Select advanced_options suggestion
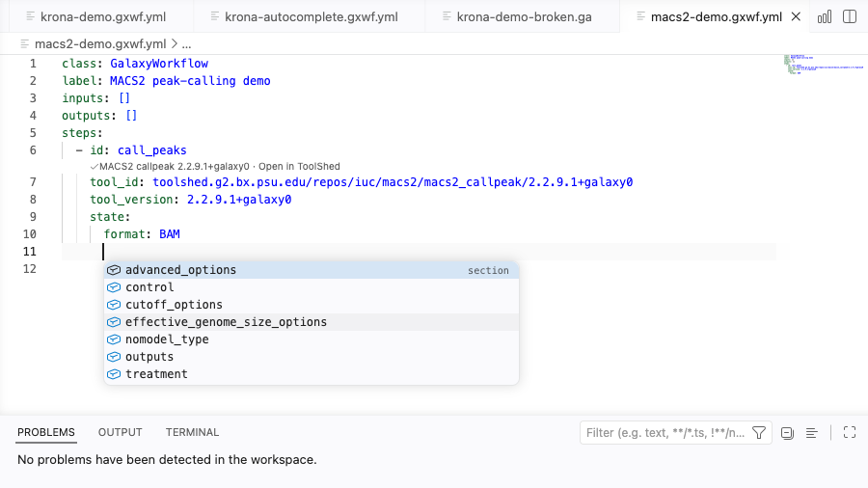Image resolution: width=868 pixels, height=488 pixels. tap(312, 270)
